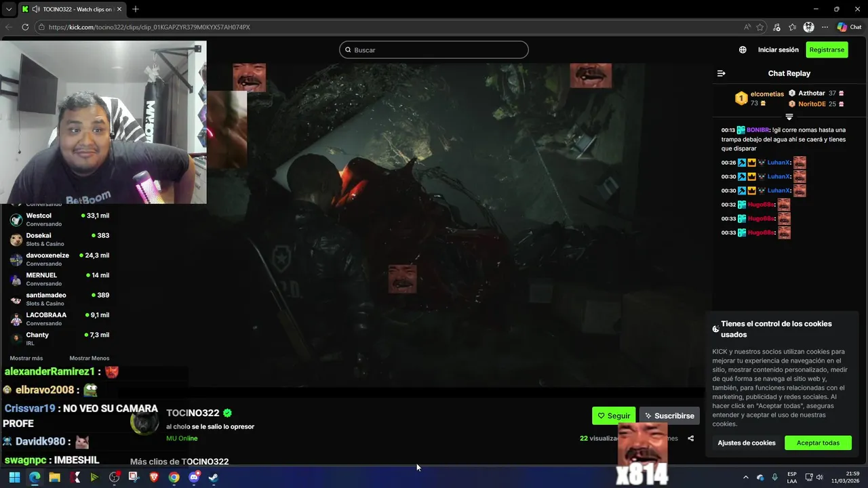
Task: Open Discord in taskbar
Action: click(194, 477)
